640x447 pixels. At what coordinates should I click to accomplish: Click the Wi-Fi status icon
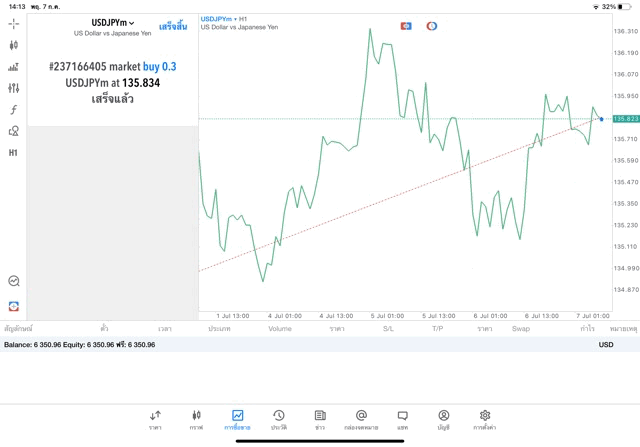pyautogui.click(x=596, y=7)
